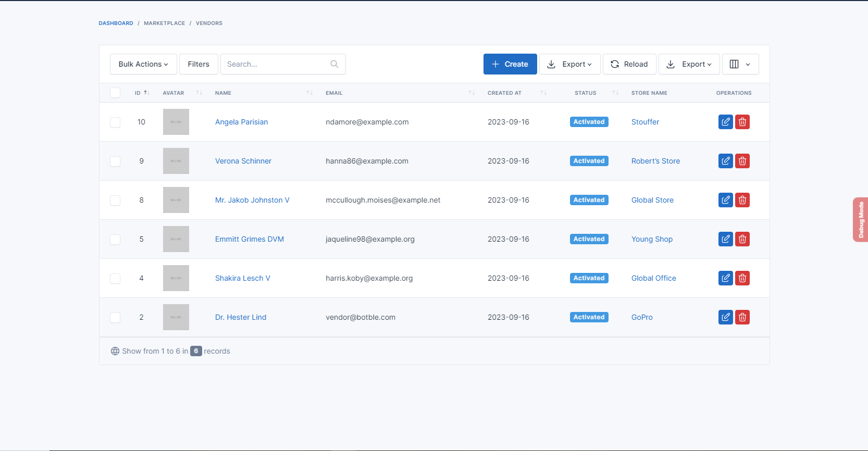868x451 pixels.
Task: Sort by Email column arrows
Action: (472, 93)
